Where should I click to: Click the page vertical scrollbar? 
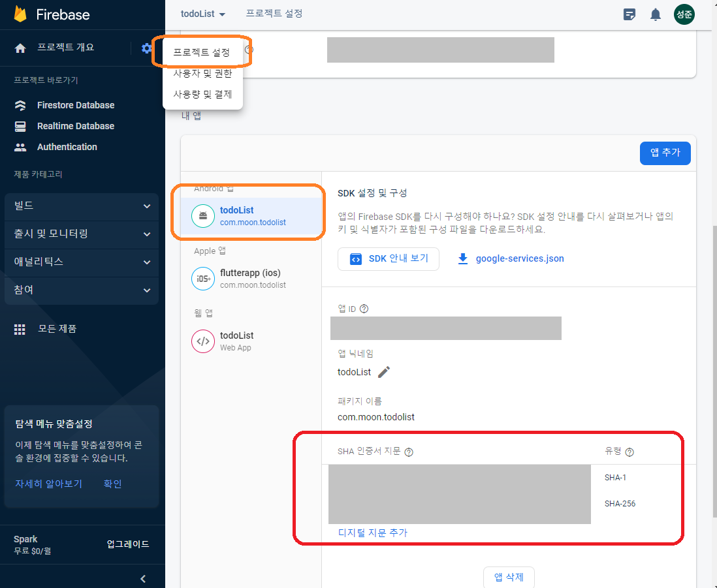tap(714, 373)
